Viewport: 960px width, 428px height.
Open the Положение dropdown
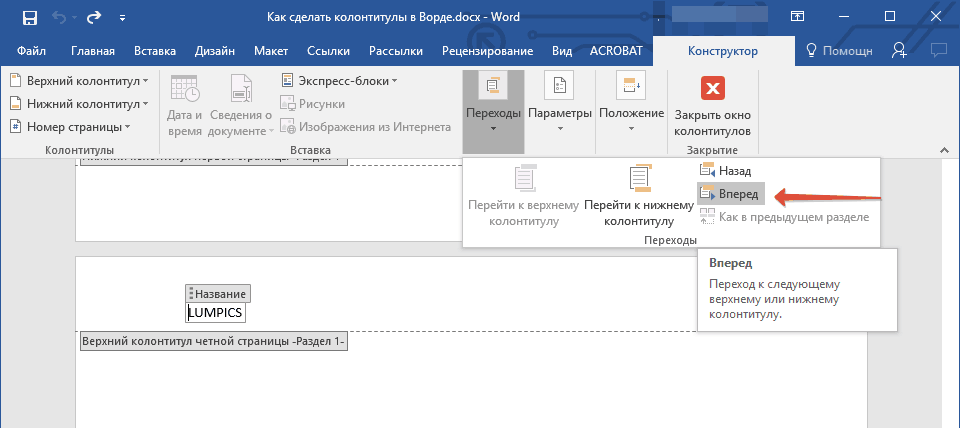631,105
